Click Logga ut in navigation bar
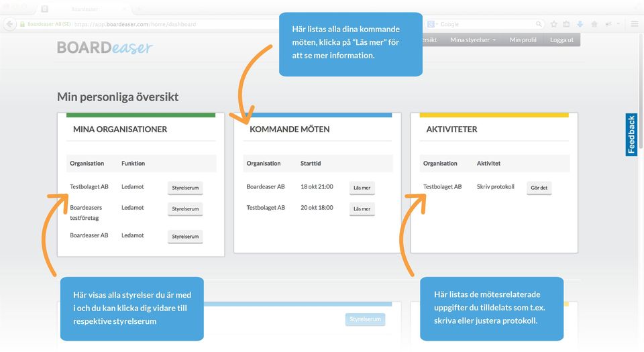 (x=561, y=40)
